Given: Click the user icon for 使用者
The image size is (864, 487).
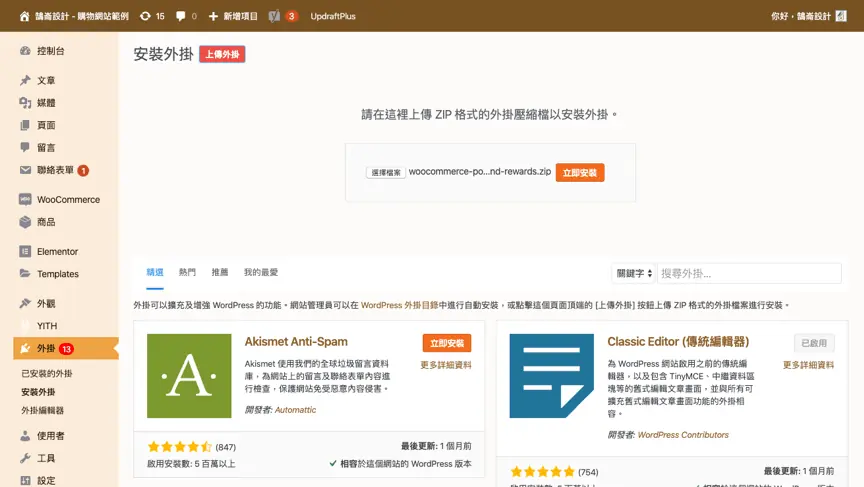Looking at the screenshot, I should pos(25,436).
